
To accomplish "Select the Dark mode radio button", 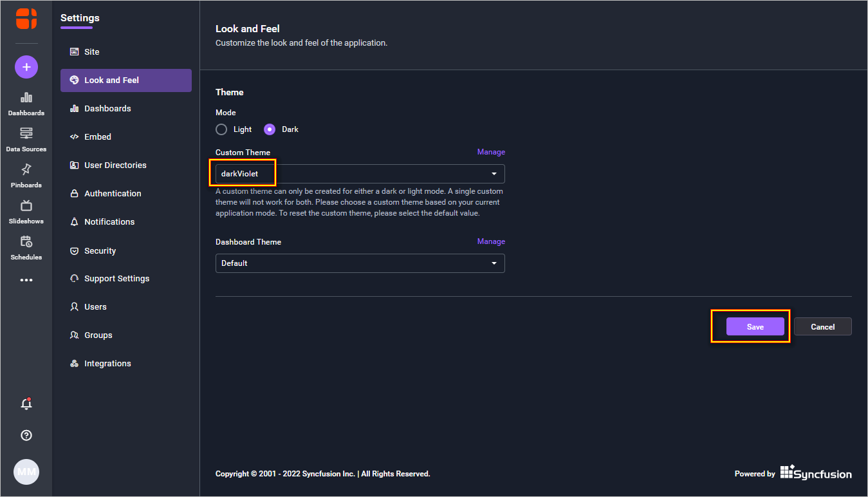I will click(x=270, y=129).
